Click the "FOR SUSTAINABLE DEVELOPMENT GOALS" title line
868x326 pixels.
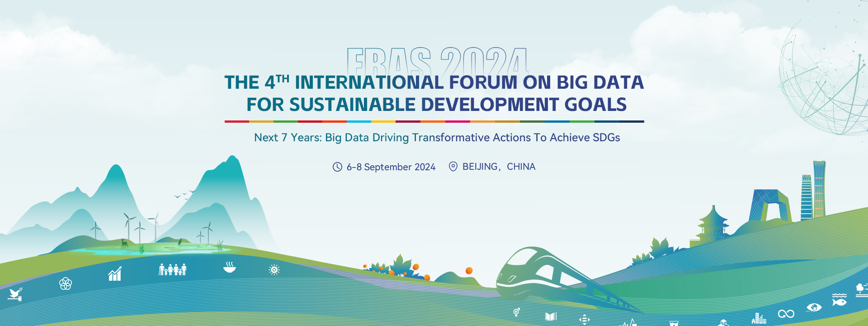click(436, 105)
